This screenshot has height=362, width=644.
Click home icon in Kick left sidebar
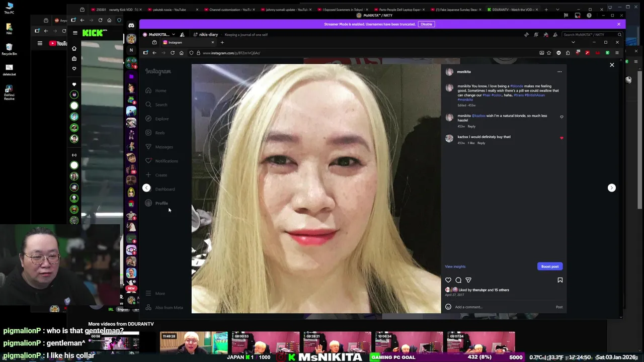click(x=74, y=49)
